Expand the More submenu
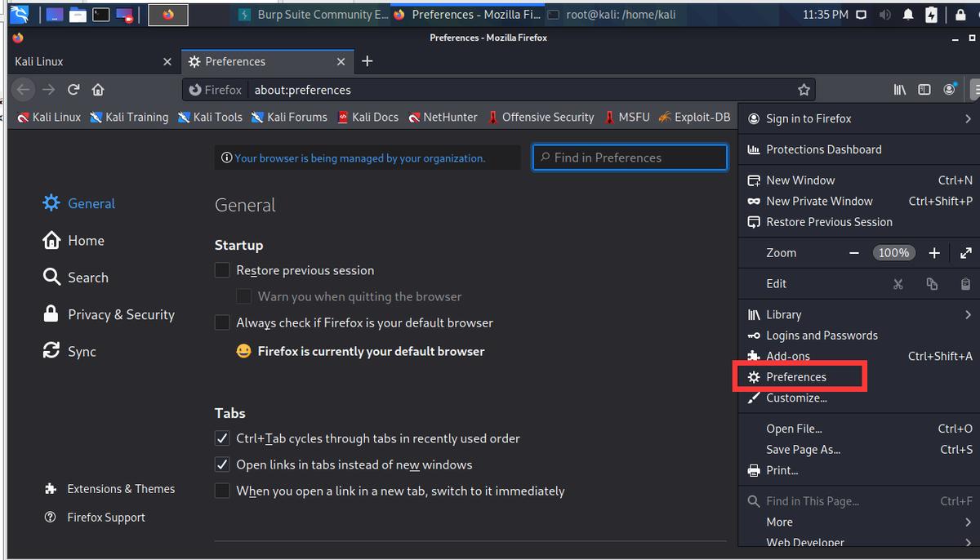Image resolution: width=980 pixels, height=560 pixels. (968, 522)
